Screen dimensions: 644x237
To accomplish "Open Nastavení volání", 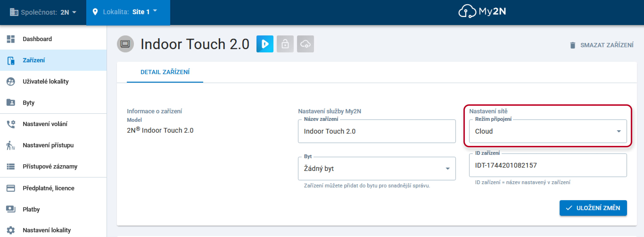I will point(53,124).
